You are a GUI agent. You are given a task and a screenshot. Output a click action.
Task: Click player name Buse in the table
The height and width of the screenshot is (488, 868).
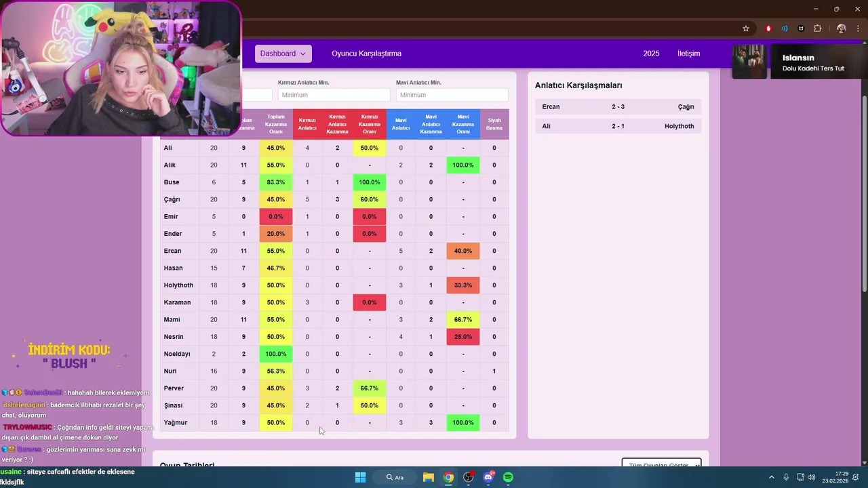[x=172, y=182]
